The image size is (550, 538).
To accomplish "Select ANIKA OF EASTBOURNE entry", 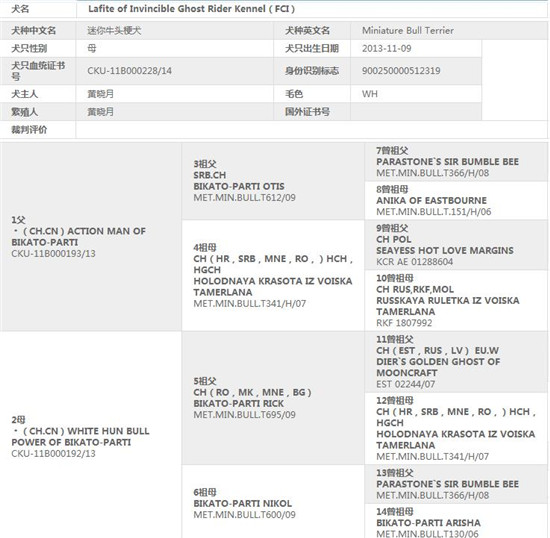I will click(431, 201).
